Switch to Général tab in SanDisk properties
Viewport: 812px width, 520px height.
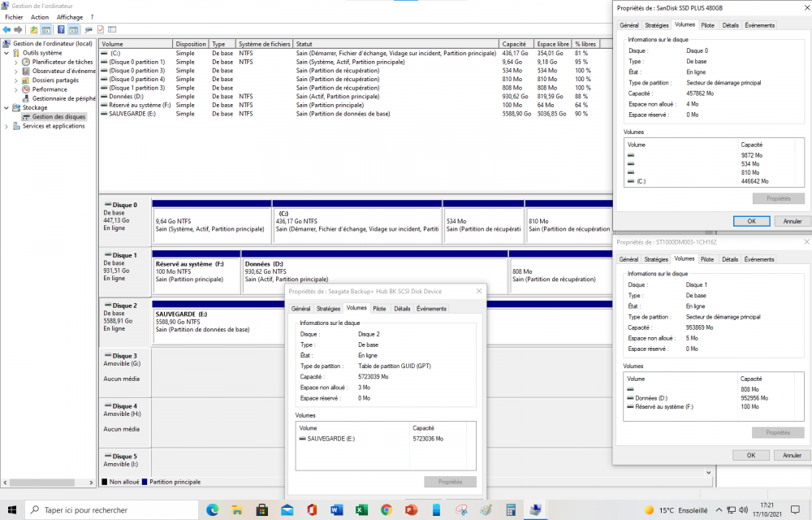click(628, 25)
